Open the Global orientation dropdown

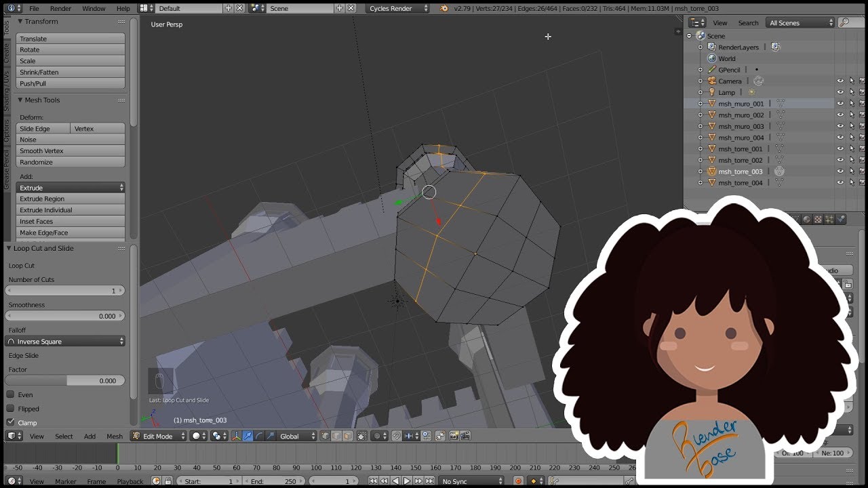298,436
